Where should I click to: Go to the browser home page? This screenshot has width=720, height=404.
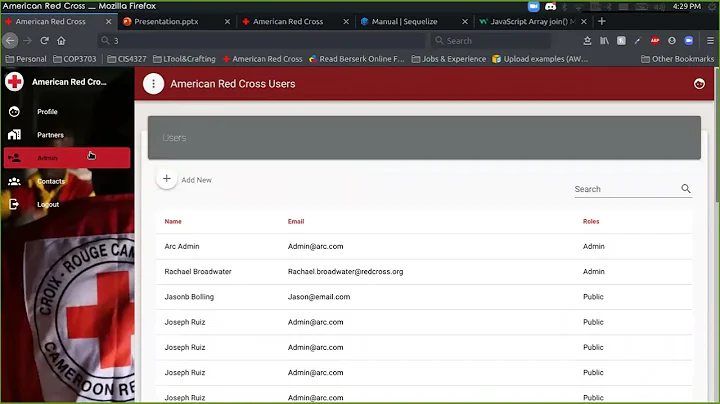coord(61,40)
